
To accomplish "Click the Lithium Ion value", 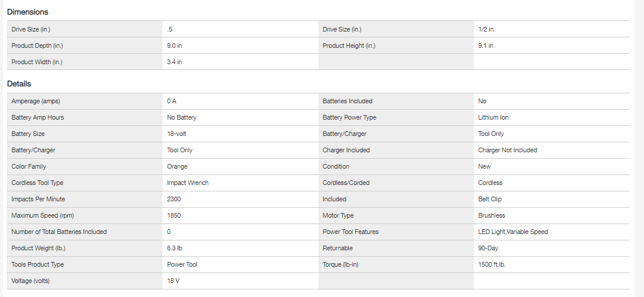I will point(493,117).
